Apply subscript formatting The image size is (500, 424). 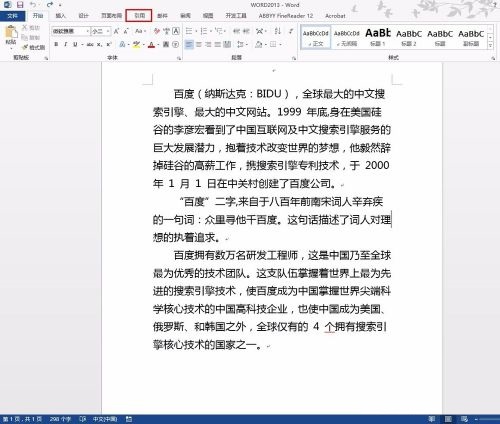99,44
